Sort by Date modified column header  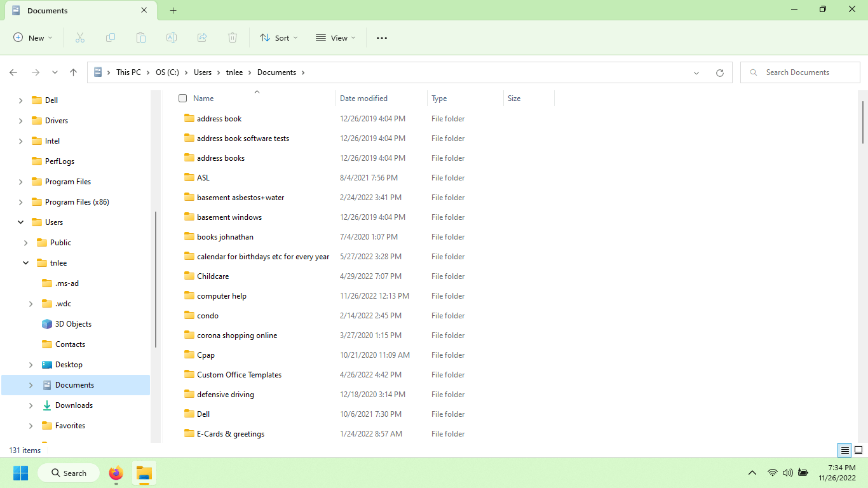[x=381, y=98]
